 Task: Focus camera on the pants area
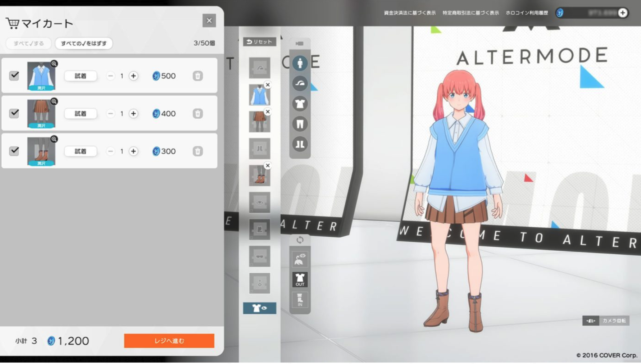300,124
